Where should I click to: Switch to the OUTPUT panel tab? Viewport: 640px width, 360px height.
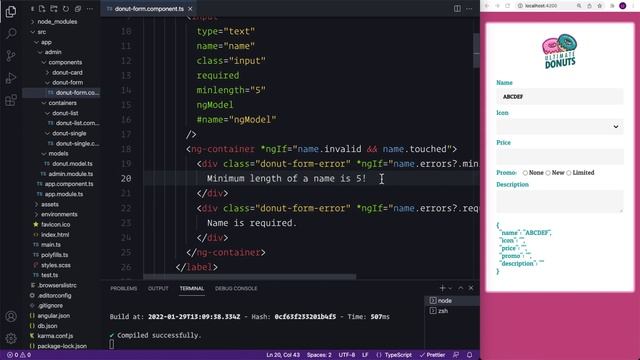(x=158, y=289)
